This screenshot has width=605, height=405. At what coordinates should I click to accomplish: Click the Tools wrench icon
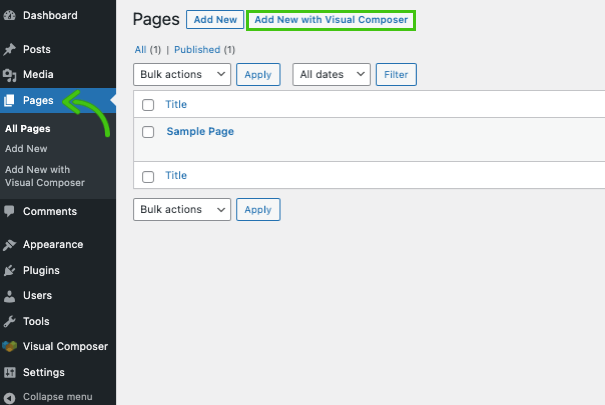point(9,321)
